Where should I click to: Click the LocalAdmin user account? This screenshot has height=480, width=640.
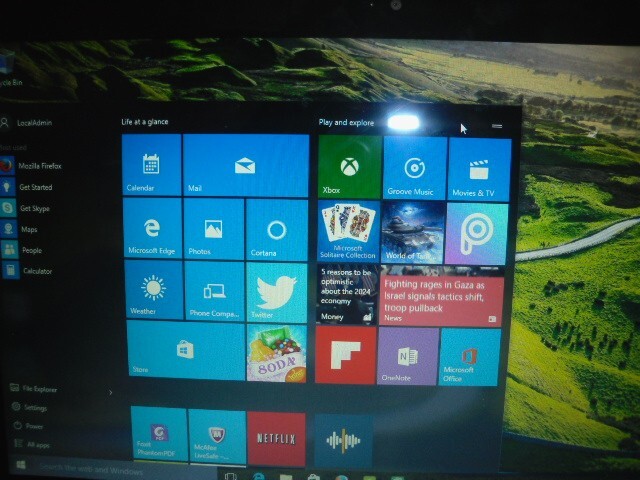[27, 122]
